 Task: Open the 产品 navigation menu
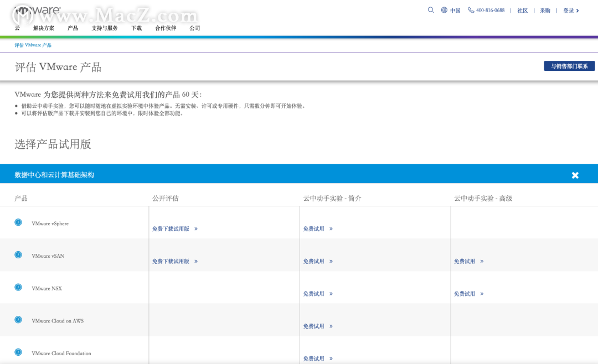point(73,28)
